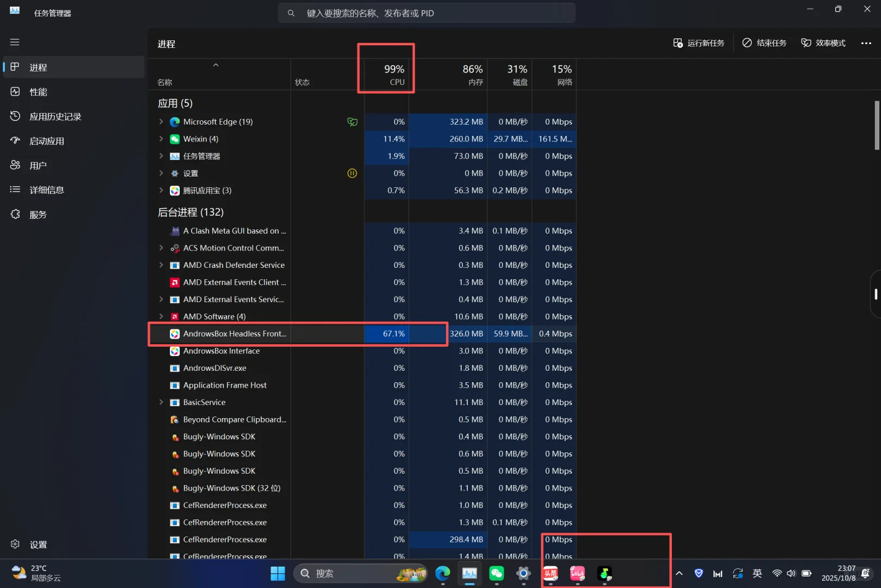Enable 效率模式 via the leaf toolbar icon
This screenshot has height=588, width=881.
click(x=823, y=42)
